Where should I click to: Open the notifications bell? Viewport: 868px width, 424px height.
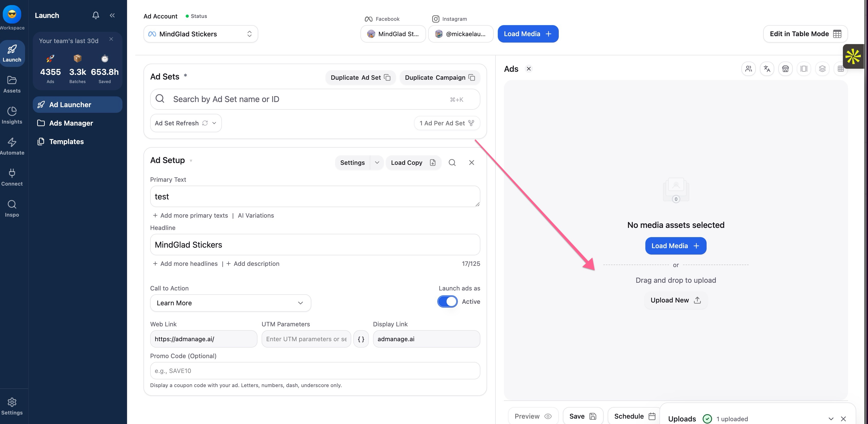[96, 15]
